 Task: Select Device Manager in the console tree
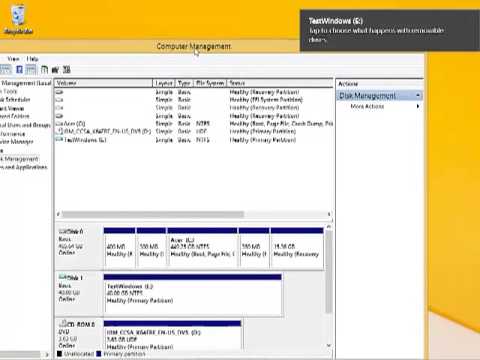tap(17, 142)
